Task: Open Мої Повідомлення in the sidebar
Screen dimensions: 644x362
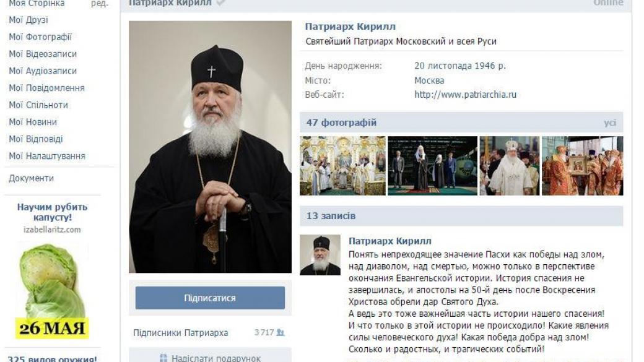Action: (46, 88)
